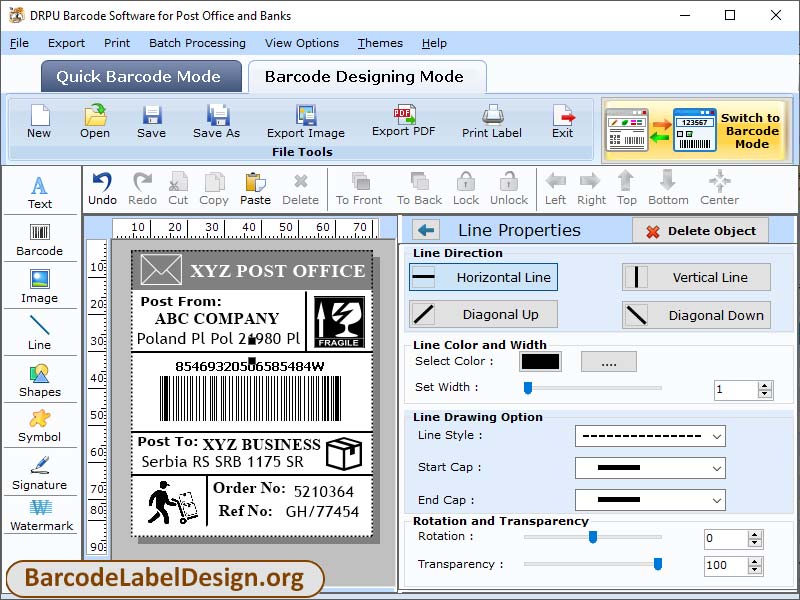The image size is (800, 600).
Task: Select the Shapes tool in sidebar
Action: (x=40, y=381)
